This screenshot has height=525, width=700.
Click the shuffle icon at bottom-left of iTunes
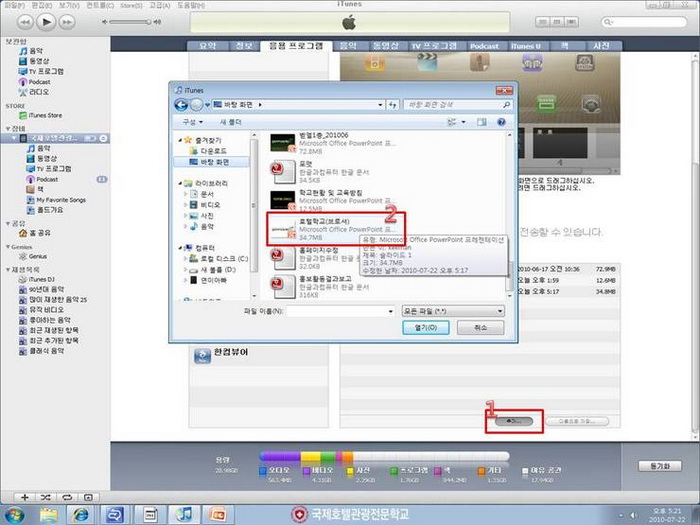coord(45,497)
